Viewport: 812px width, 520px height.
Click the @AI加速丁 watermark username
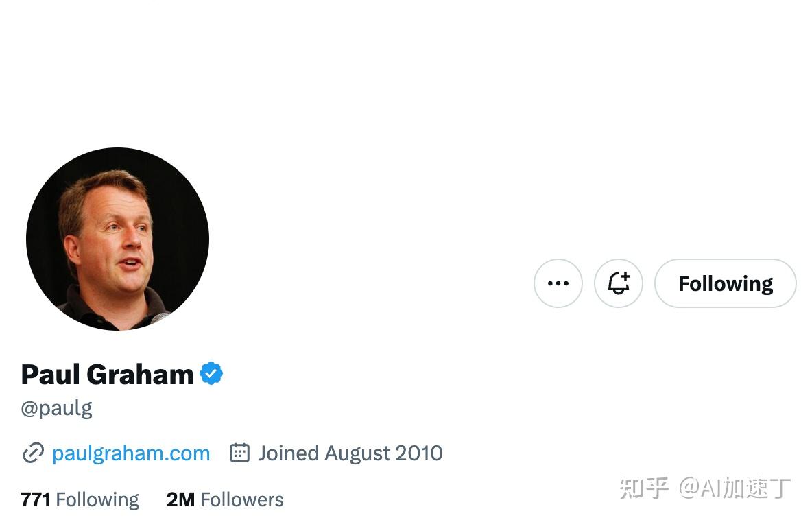click(x=735, y=487)
